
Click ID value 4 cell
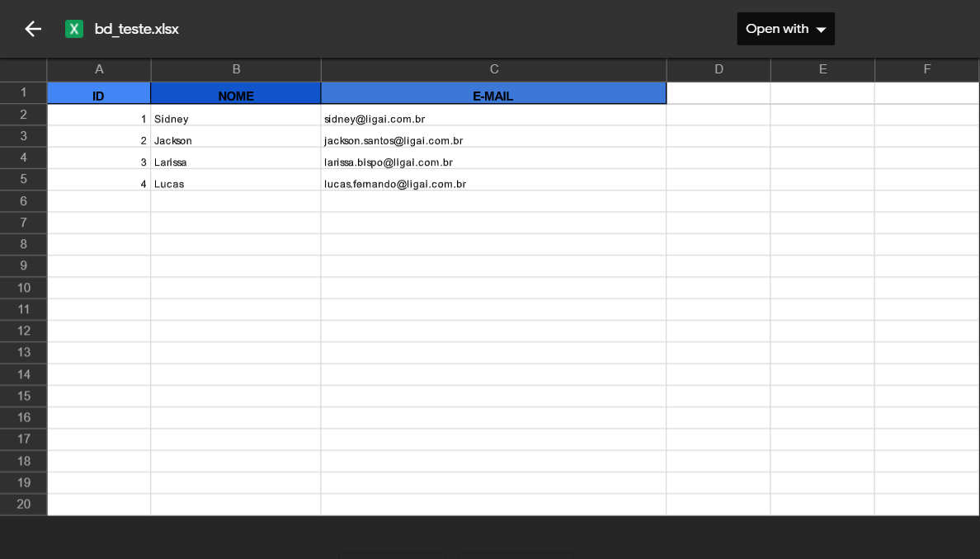[99, 180]
